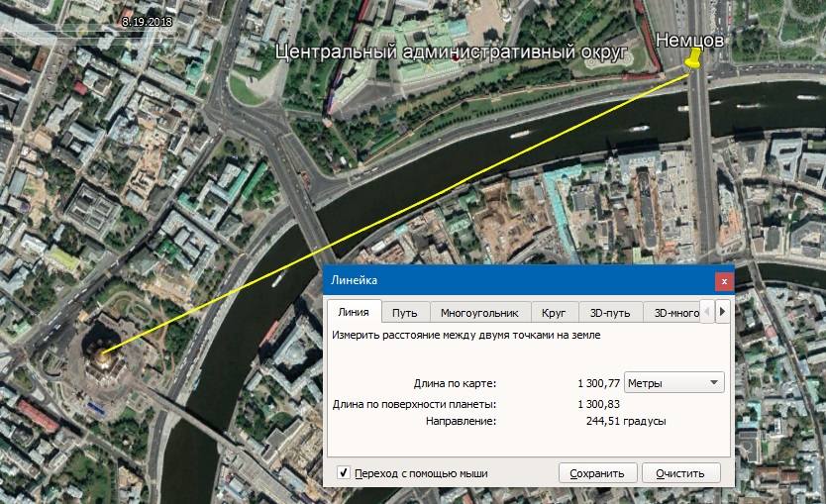Click the Длина по поверхности планеты label
Screen dimensions: 826x504
415,404
